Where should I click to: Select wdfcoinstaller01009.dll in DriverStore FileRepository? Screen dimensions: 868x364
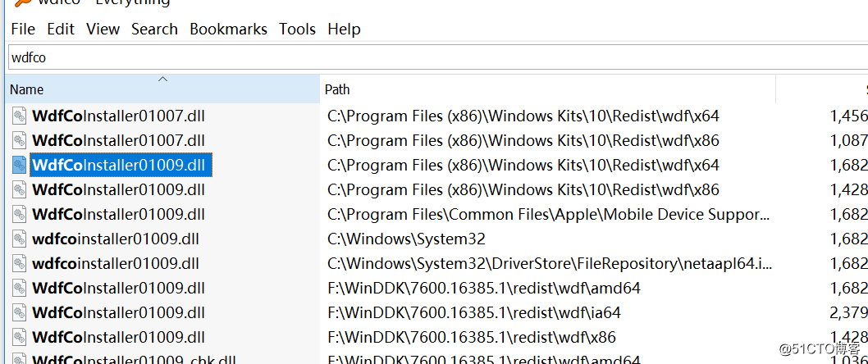[x=116, y=263]
